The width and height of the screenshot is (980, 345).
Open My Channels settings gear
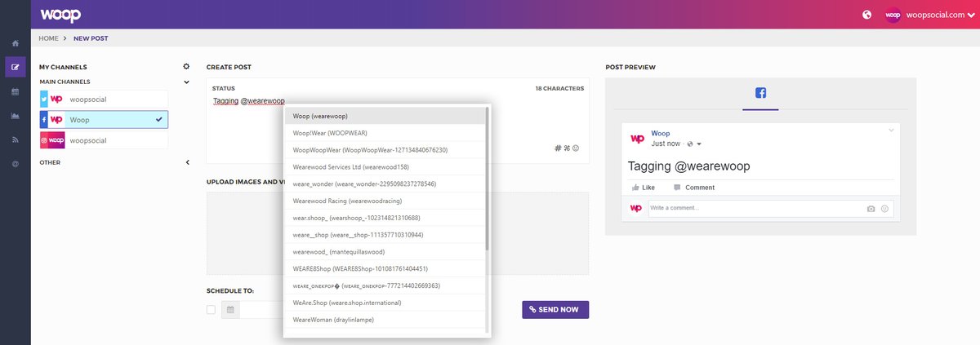[186, 67]
